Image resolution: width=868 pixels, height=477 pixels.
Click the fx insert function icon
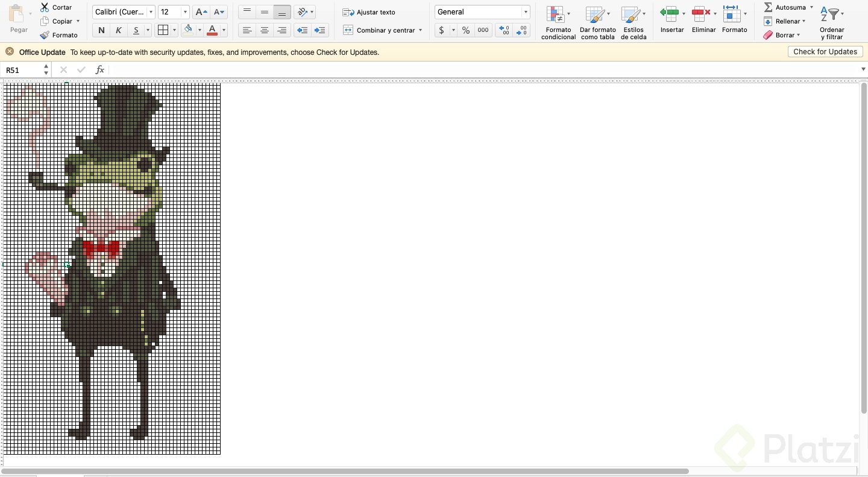[100, 70]
